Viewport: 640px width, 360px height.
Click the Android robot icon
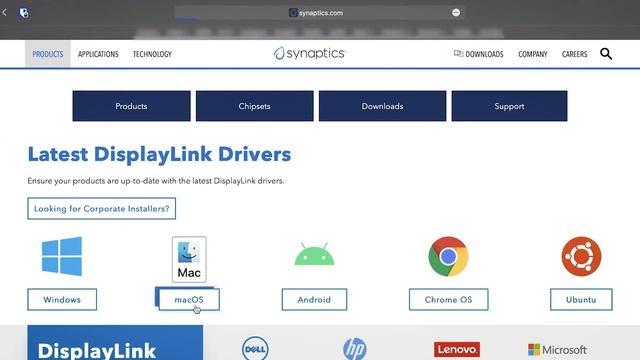[314, 254]
